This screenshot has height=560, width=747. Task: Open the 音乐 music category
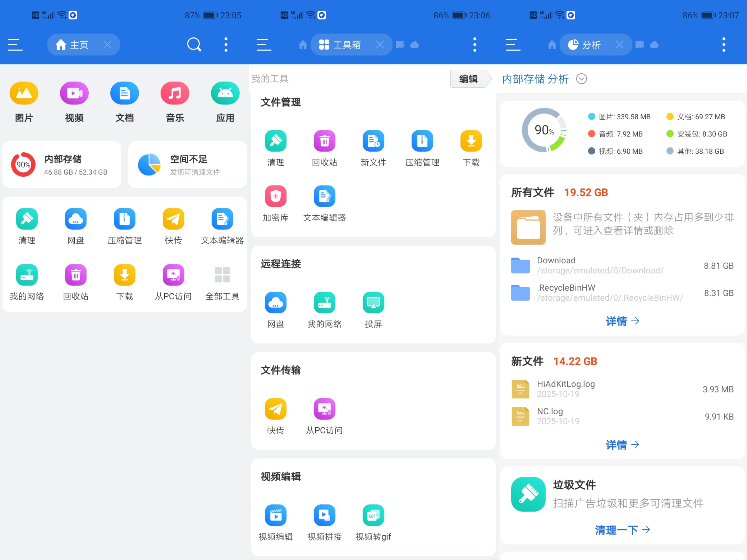pos(175,94)
